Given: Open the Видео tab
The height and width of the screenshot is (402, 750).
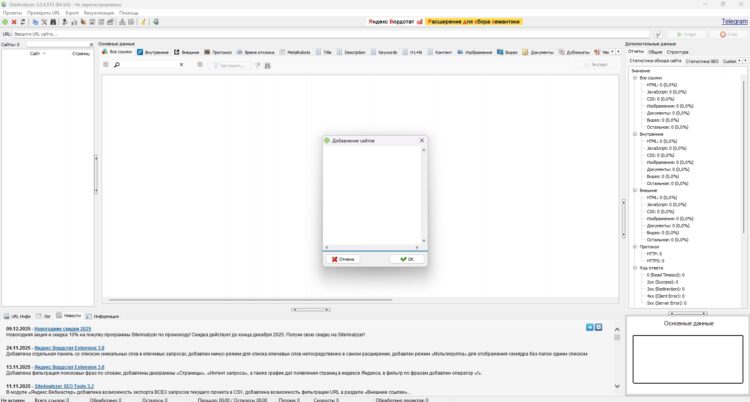Looking at the screenshot, I should coord(507,52).
